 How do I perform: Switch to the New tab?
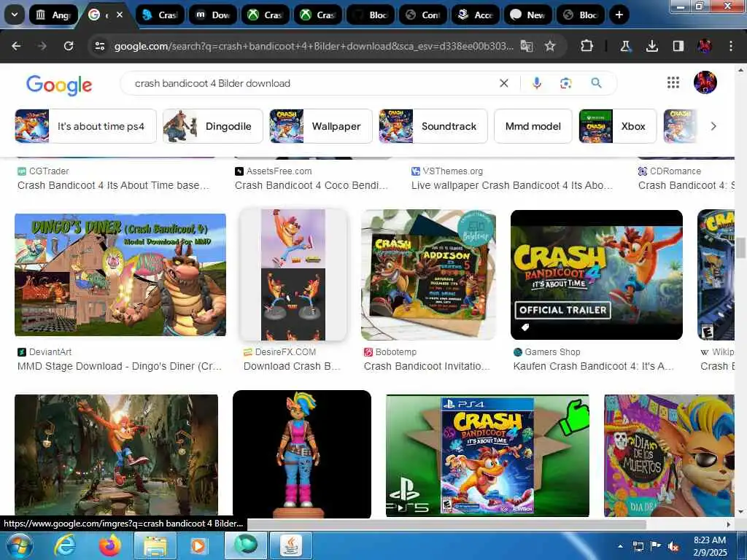pyautogui.click(x=527, y=15)
